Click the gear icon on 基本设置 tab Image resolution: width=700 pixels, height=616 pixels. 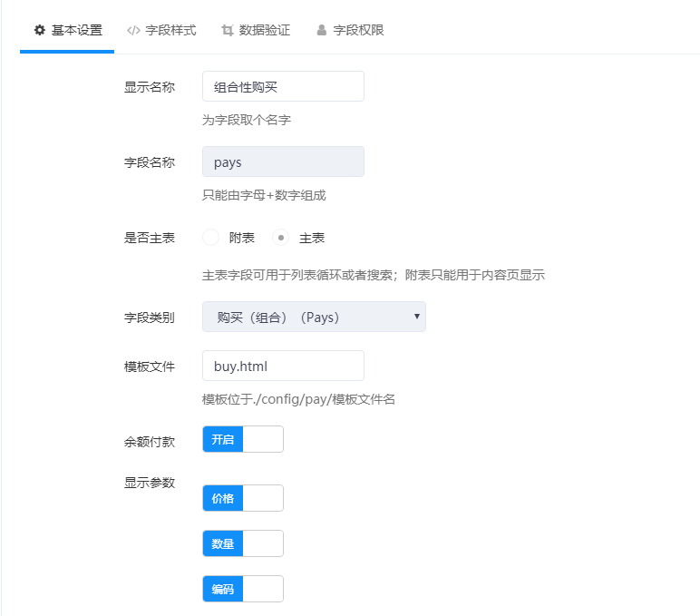(x=40, y=30)
